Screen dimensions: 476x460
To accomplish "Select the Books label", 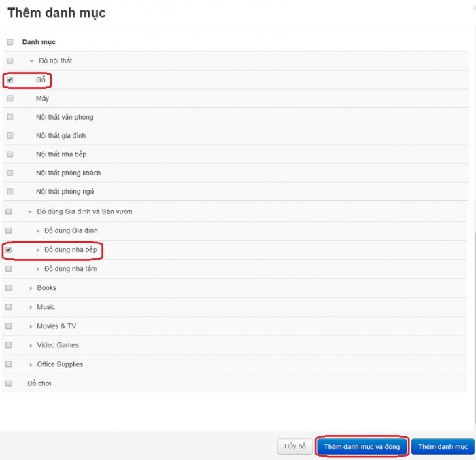I will pos(46,288).
